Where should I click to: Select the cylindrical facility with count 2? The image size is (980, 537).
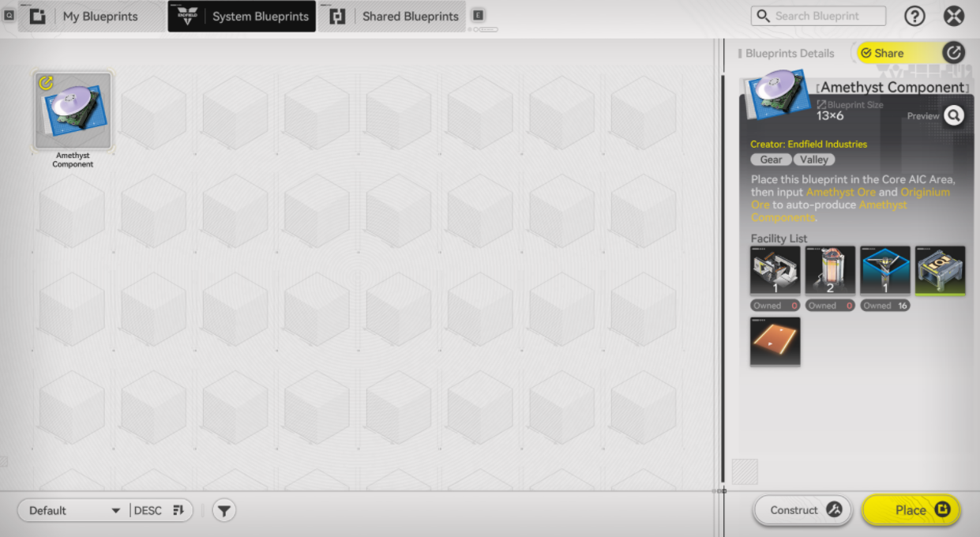830,271
